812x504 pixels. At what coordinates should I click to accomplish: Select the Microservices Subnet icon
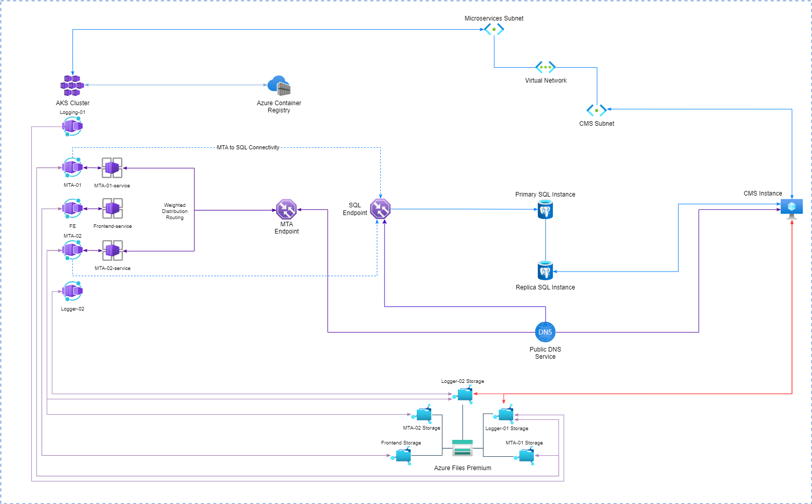494,29
